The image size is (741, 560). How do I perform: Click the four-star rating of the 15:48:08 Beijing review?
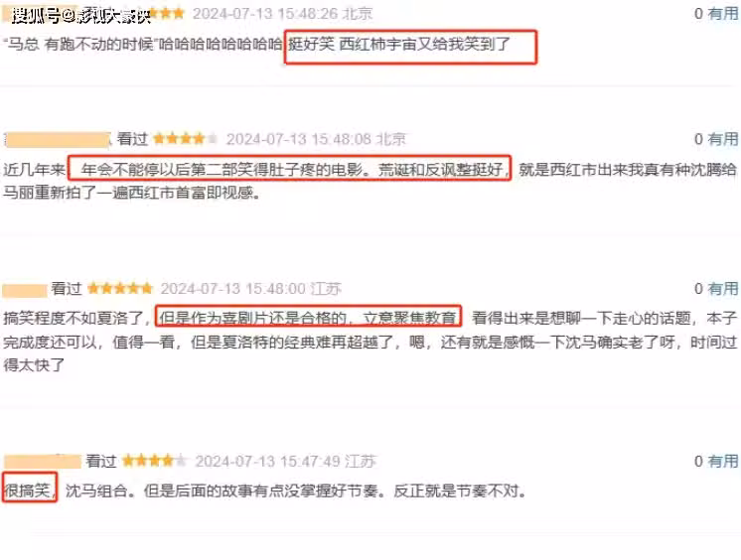185,138
